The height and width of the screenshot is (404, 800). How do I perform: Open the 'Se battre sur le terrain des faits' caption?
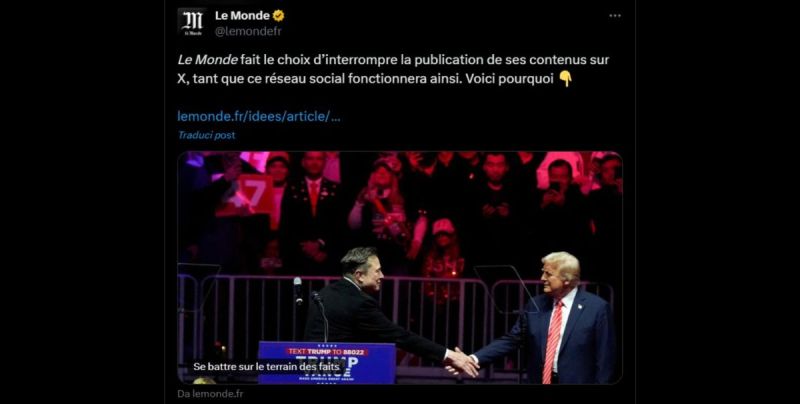tap(266, 366)
